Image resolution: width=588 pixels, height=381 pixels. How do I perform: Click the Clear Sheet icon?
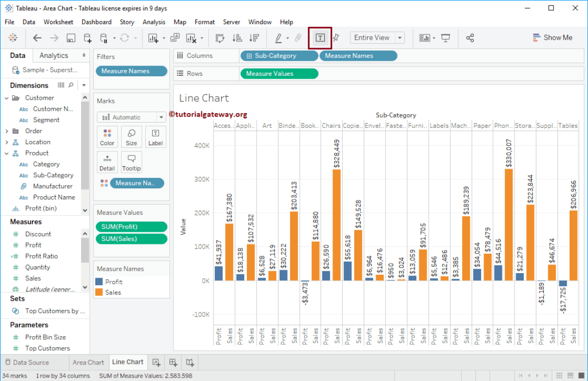(x=191, y=38)
